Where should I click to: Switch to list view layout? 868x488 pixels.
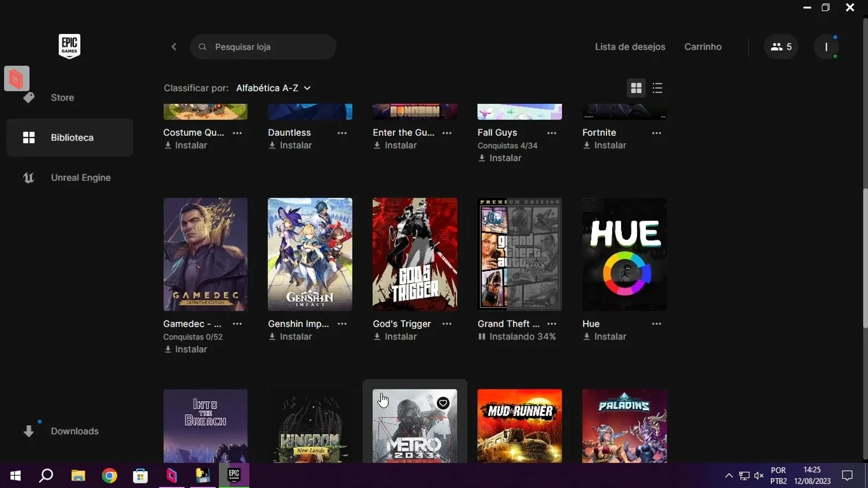tap(658, 88)
